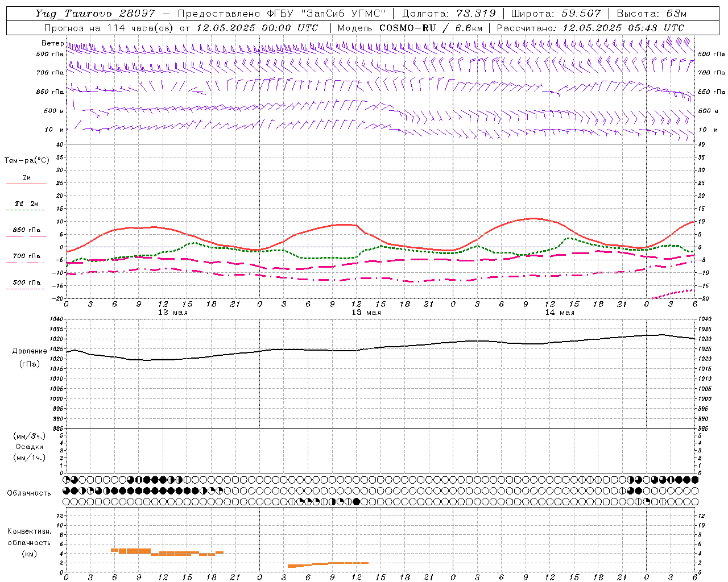Click the orange convective cloud bars on 13 мая

point(328,564)
